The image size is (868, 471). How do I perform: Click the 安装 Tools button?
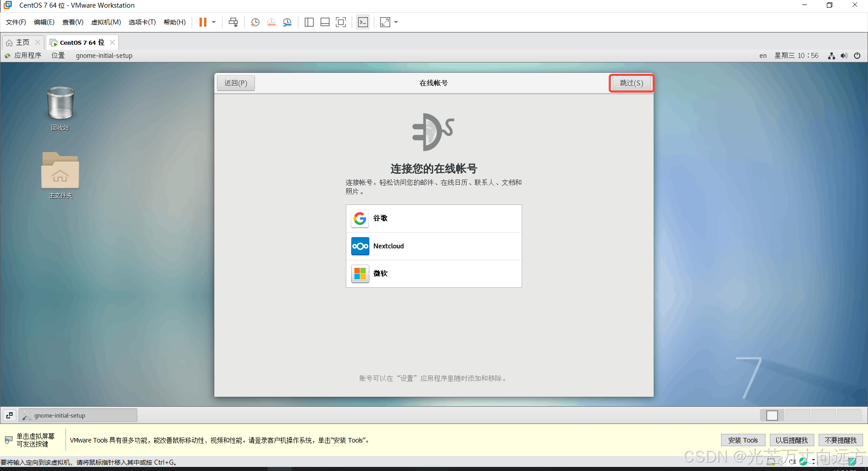(x=743, y=440)
